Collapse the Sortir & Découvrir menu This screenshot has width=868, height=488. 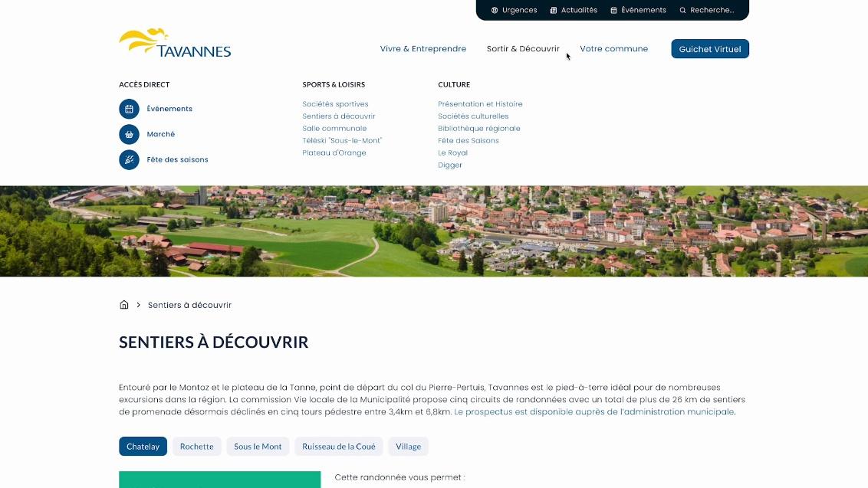click(x=523, y=49)
